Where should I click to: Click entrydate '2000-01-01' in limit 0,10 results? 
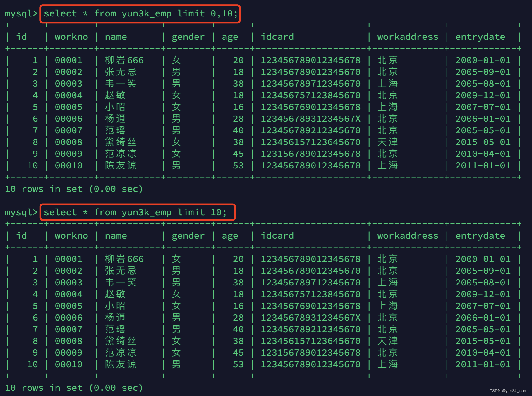(x=483, y=60)
